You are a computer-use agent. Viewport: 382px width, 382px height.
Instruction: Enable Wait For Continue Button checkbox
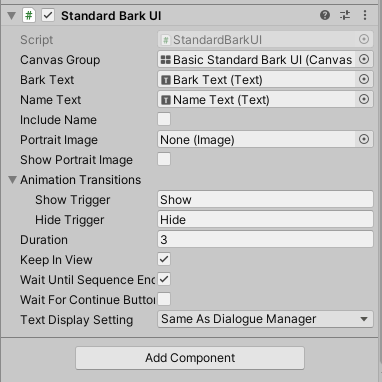click(164, 299)
